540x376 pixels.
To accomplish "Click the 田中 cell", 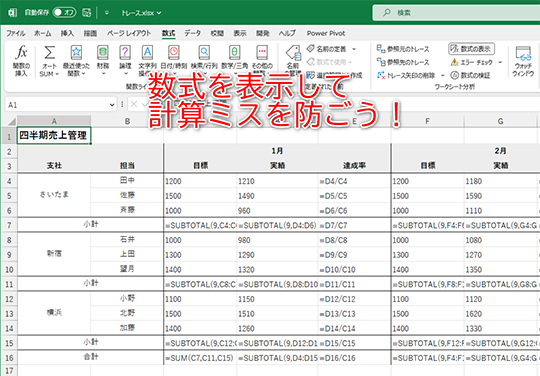I will pyautogui.click(x=127, y=180).
